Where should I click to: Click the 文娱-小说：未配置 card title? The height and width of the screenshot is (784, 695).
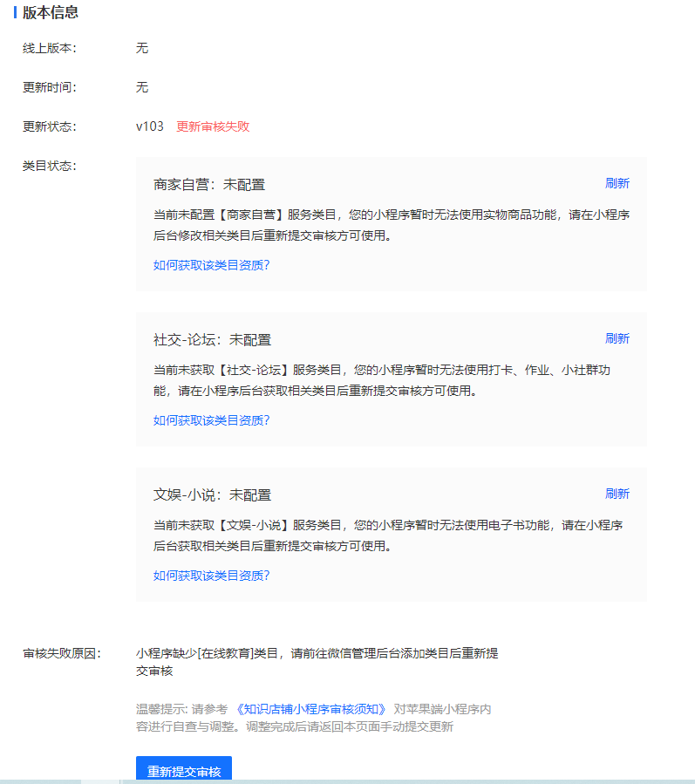[x=212, y=495]
